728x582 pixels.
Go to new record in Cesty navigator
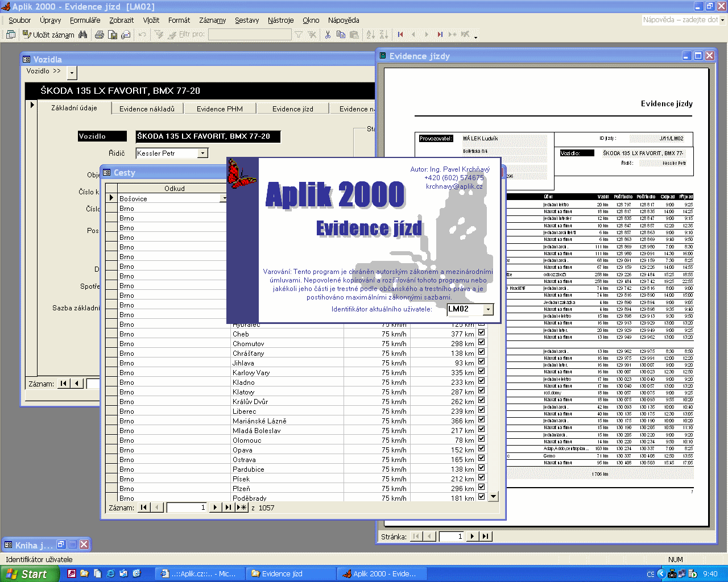coord(242,508)
